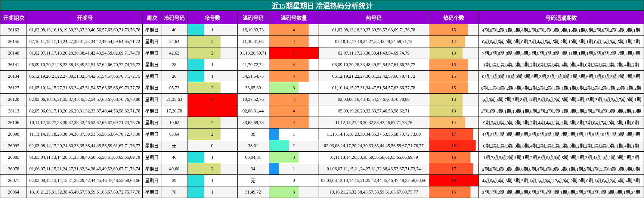Click warm code cell 无 in row 26071
Image resolution: width=644 pixels, height=198 pixels.
coord(253,180)
